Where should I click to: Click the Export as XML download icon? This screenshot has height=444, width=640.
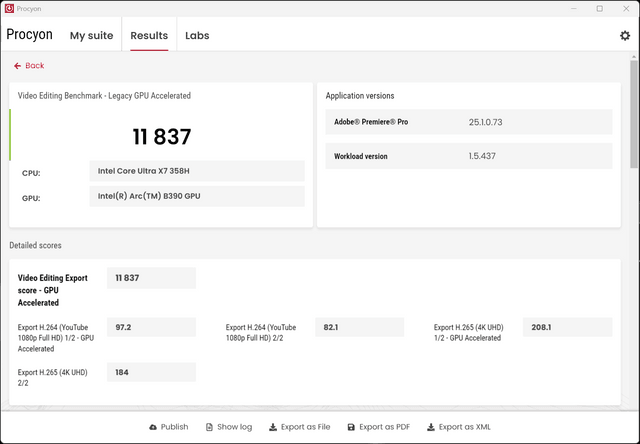click(431, 427)
